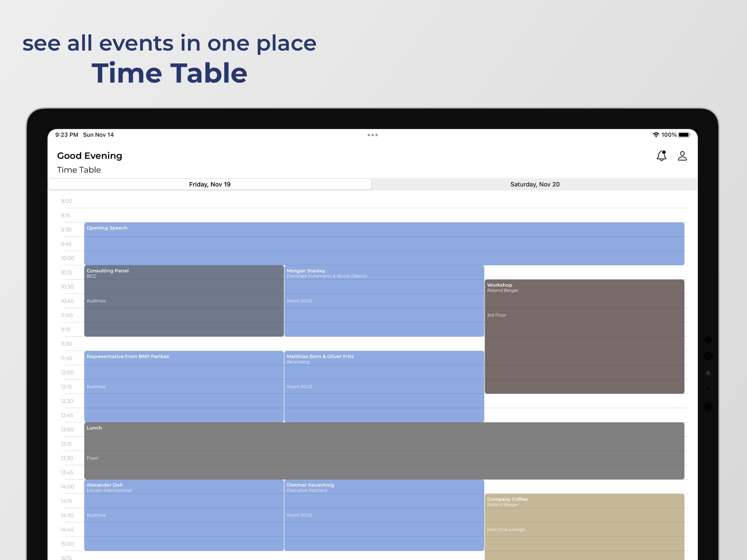
Task: Click the 13:00 time label
Action: click(67, 430)
